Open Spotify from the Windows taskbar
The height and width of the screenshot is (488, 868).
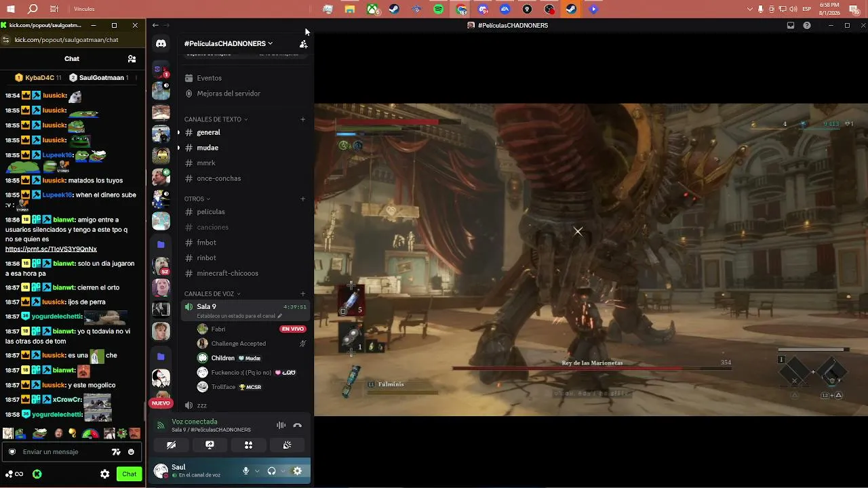(x=439, y=9)
